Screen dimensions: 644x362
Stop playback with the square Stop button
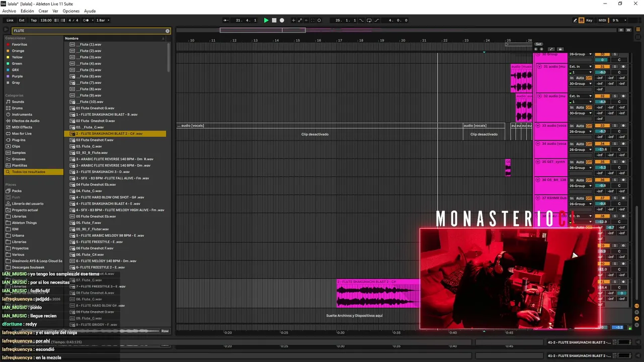pyautogui.click(x=274, y=20)
